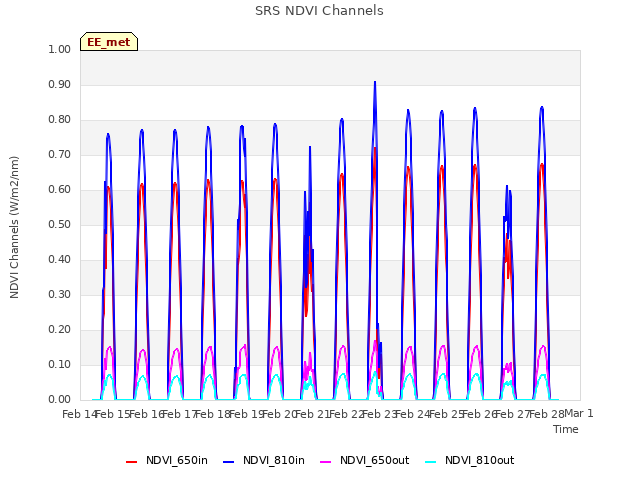Click the 0.10 y-axis tick label
Screen dimensions: 640x480
pos(59,364)
